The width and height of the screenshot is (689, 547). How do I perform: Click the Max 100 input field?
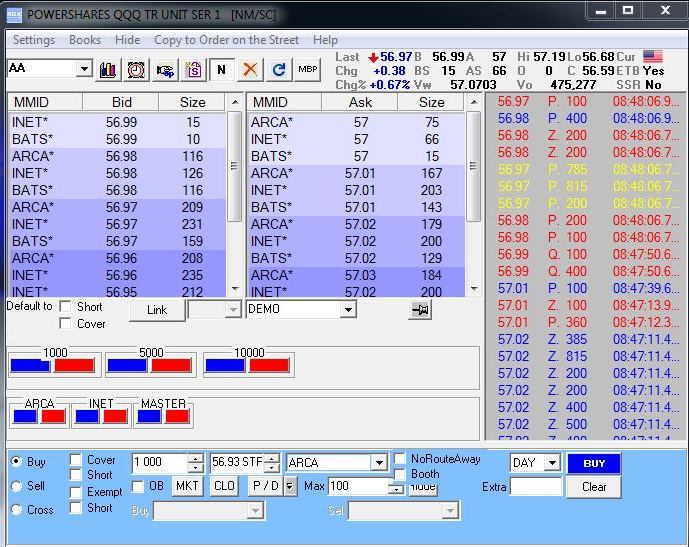tap(358, 486)
